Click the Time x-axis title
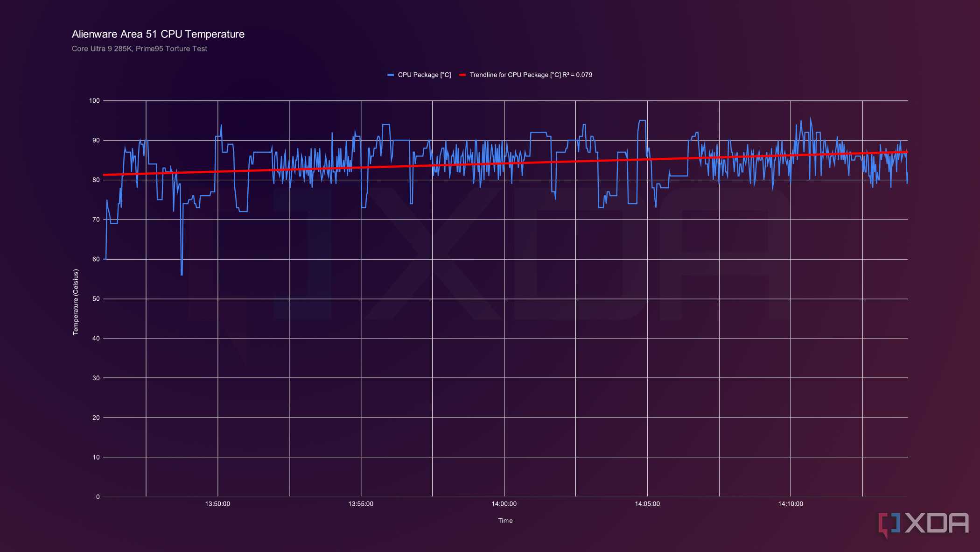This screenshot has height=552, width=980. pyautogui.click(x=505, y=521)
